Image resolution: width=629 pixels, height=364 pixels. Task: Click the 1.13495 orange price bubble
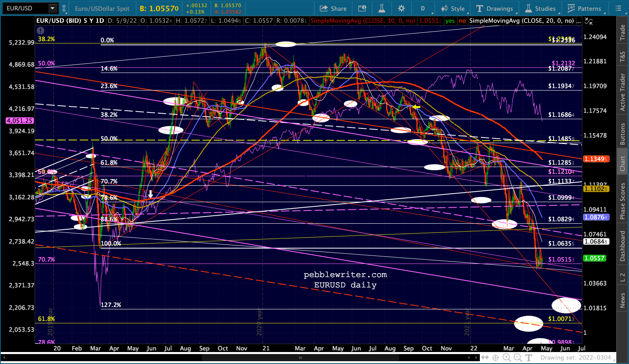[x=596, y=159]
